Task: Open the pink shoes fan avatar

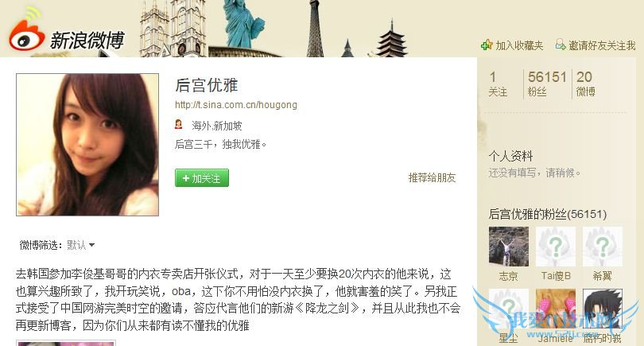Action: (555, 309)
